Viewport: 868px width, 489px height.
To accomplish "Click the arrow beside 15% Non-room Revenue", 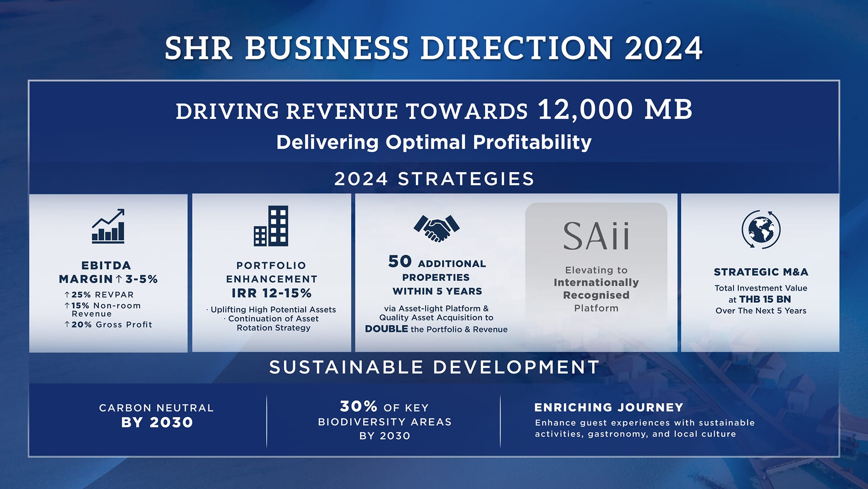I will point(67,305).
